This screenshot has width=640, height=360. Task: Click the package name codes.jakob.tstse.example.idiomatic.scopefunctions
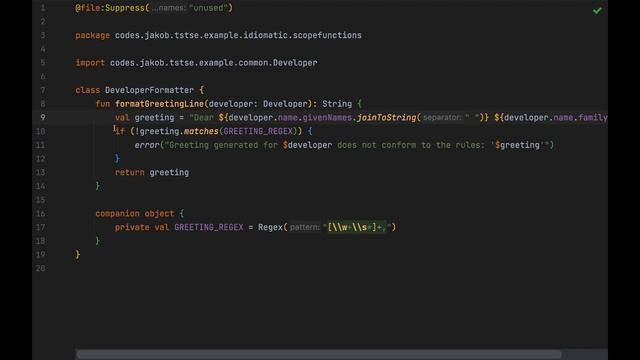click(238, 36)
